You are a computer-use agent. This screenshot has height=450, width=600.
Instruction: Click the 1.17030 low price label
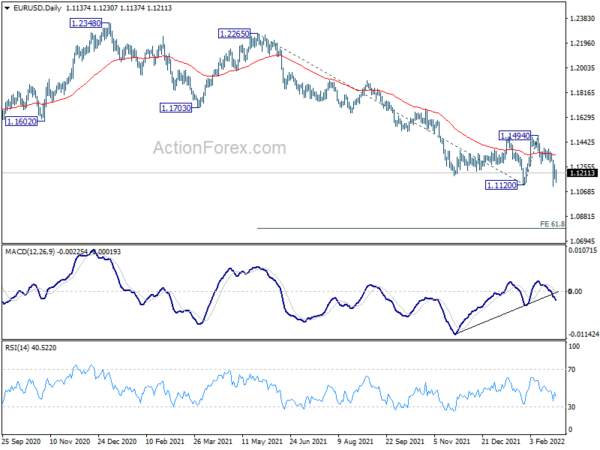176,108
